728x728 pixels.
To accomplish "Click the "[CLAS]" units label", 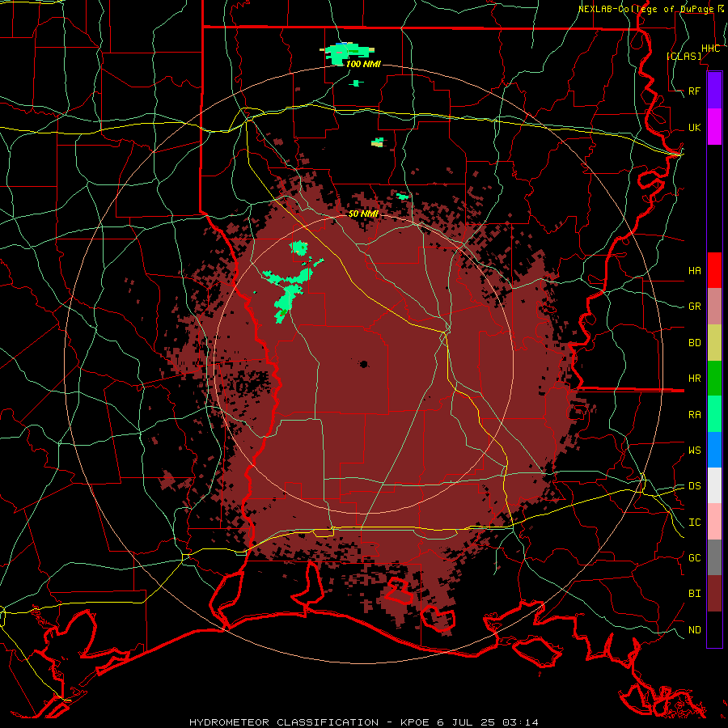I will click(x=684, y=56).
